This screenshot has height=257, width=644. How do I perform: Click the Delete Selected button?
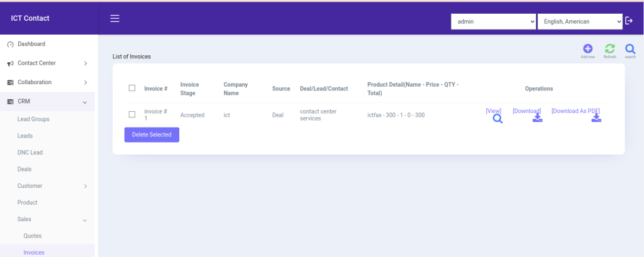[x=152, y=134]
